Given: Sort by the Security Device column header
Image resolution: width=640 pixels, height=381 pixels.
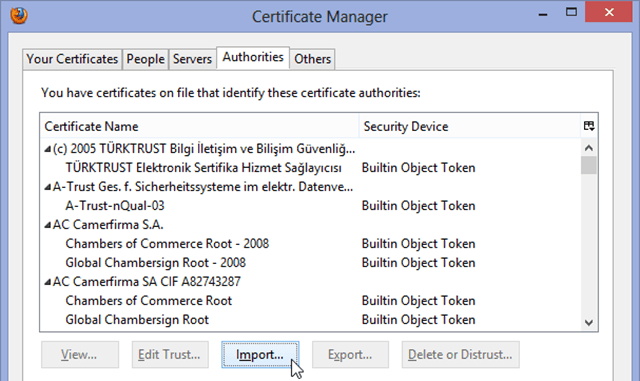Looking at the screenshot, I should coord(470,126).
